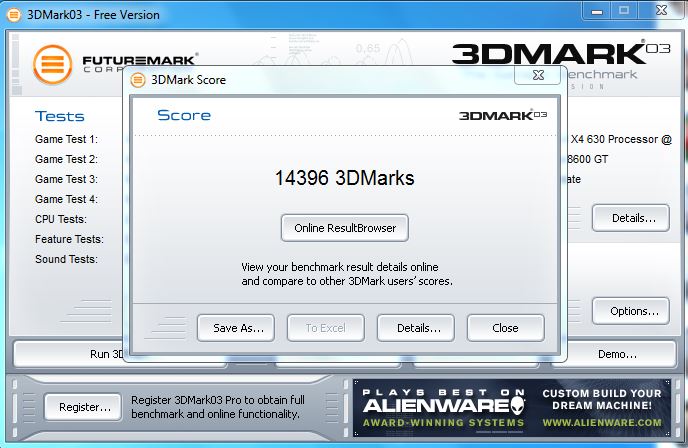Click the disabled To Excel button

pyautogui.click(x=326, y=328)
